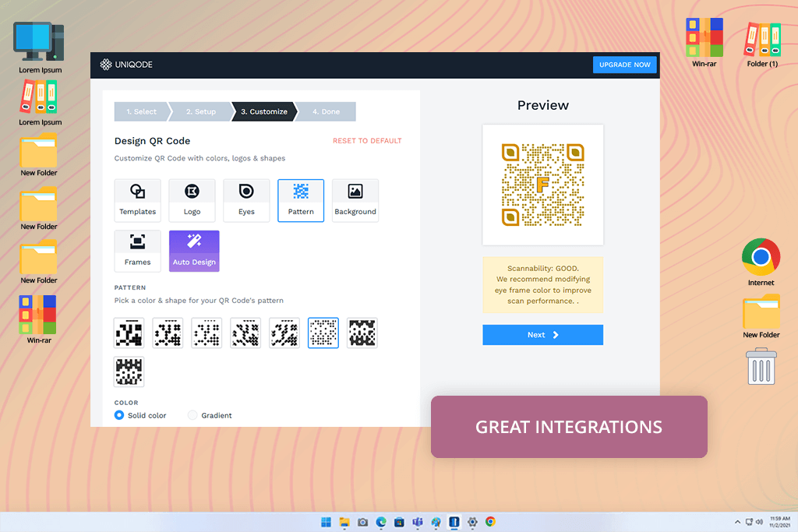
Task: Click the UPGRADE NOW button
Action: coord(624,65)
